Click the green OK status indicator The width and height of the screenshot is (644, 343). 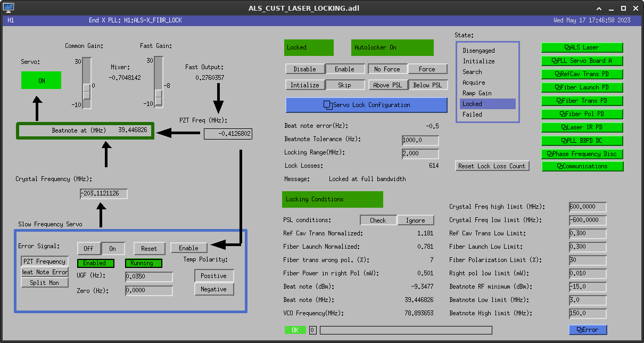tap(295, 330)
